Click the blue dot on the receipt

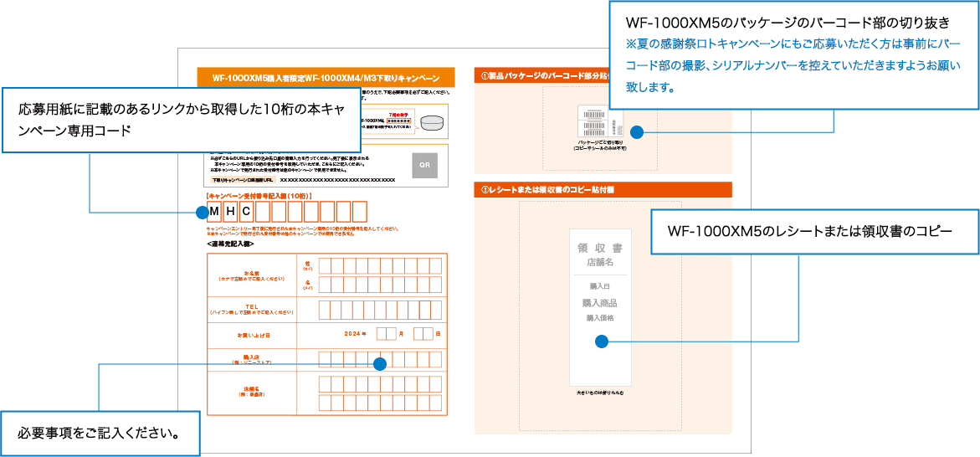[x=601, y=341]
